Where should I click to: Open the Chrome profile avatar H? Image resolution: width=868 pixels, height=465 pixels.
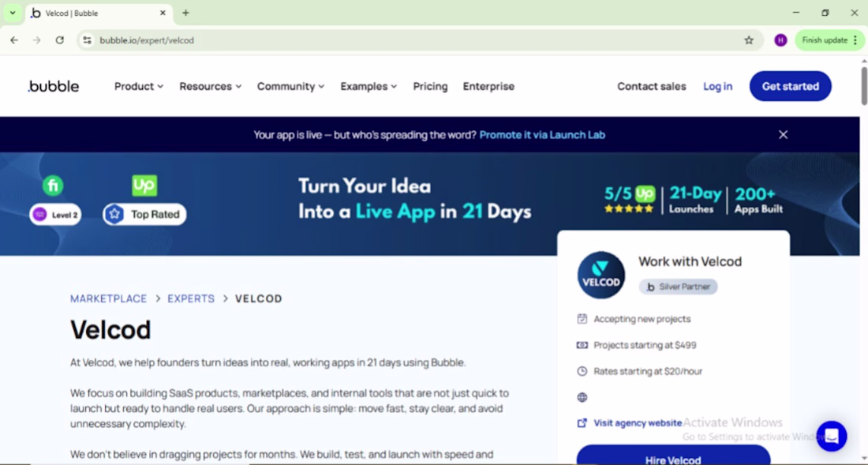pyautogui.click(x=780, y=40)
